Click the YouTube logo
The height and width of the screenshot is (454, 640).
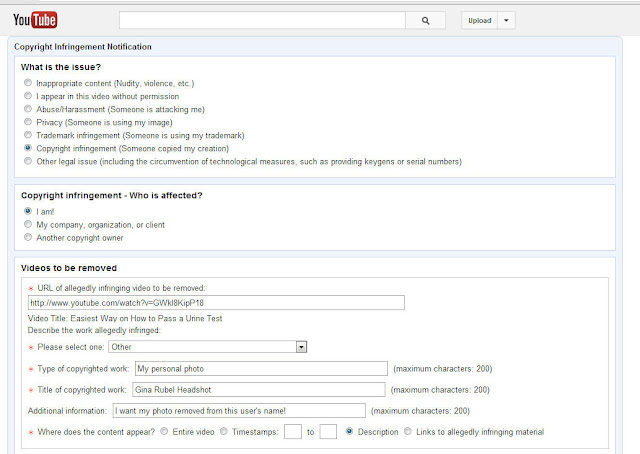click(x=35, y=20)
